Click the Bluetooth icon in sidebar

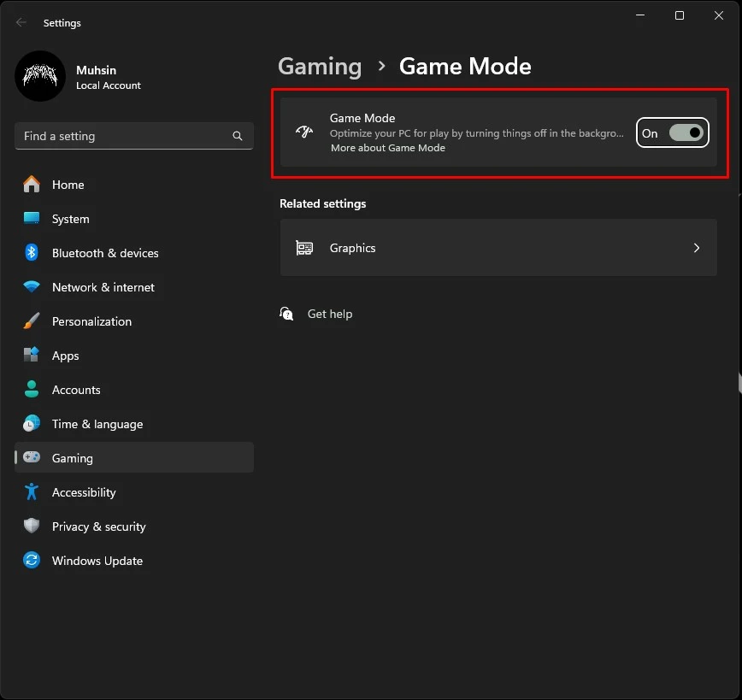point(32,252)
